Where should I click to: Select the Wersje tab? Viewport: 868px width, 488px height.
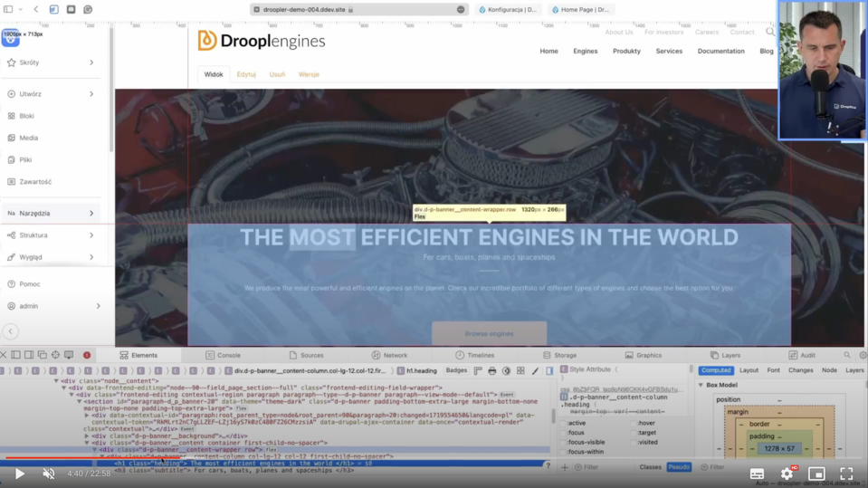coord(309,74)
